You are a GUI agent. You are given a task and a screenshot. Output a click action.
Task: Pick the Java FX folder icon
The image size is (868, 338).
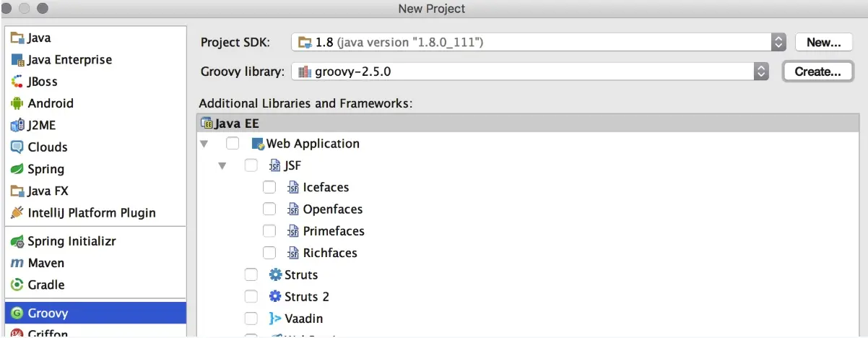(x=17, y=191)
